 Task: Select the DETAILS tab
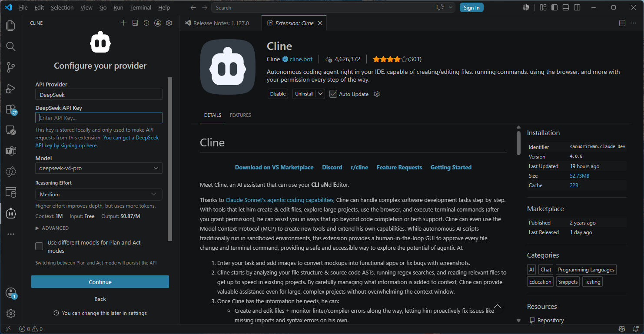(x=212, y=115)
